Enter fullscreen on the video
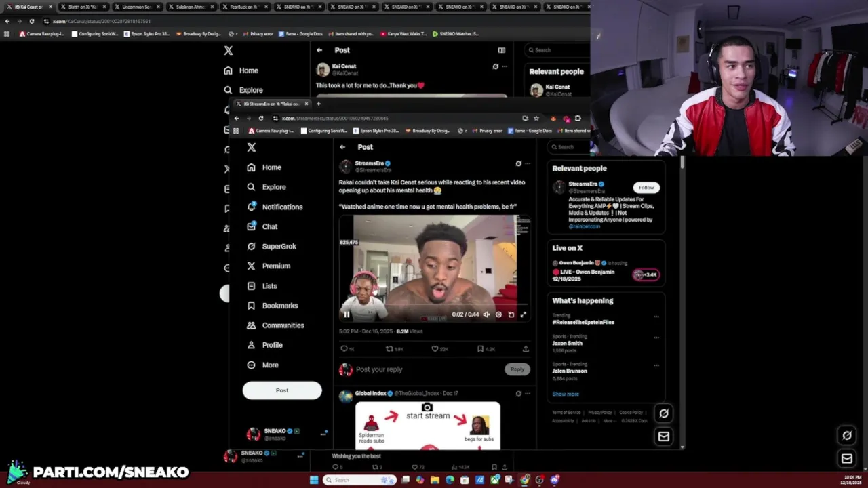 [523, 314]
